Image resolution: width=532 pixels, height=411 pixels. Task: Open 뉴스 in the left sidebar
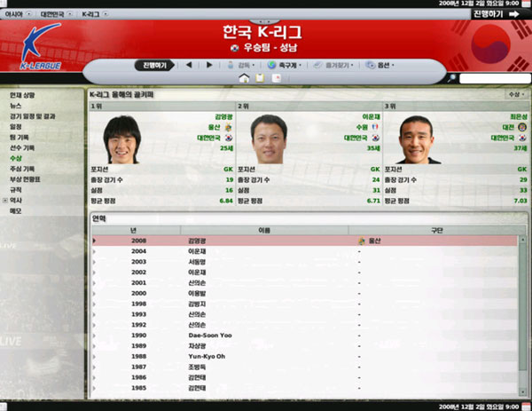tap(16, 106)
